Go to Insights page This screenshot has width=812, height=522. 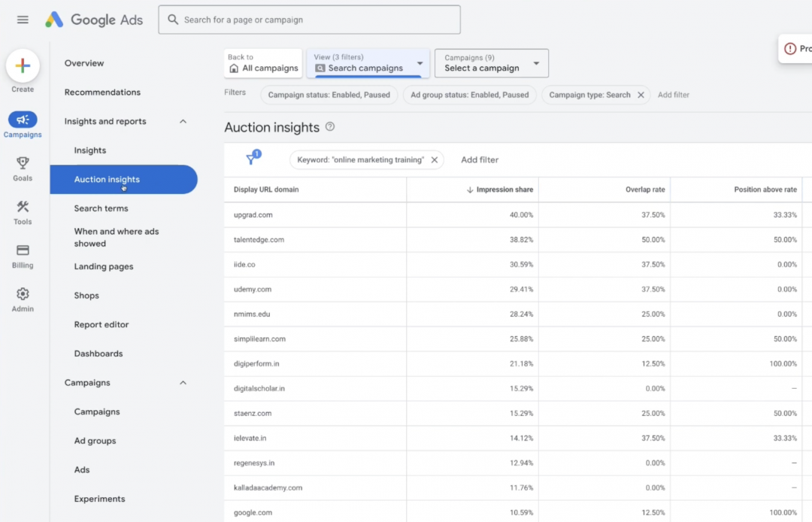click(x=90, y=150)
